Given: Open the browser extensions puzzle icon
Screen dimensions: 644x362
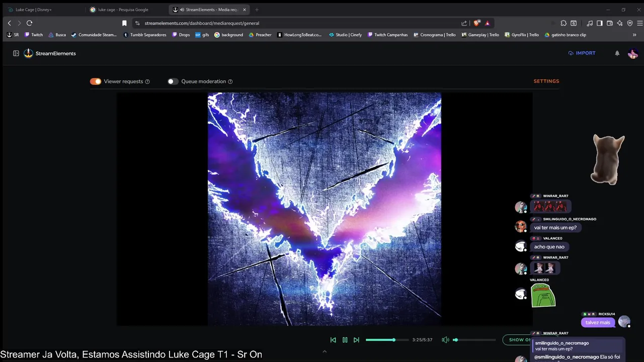Looking at the screenshot, I should click(563, 23).
